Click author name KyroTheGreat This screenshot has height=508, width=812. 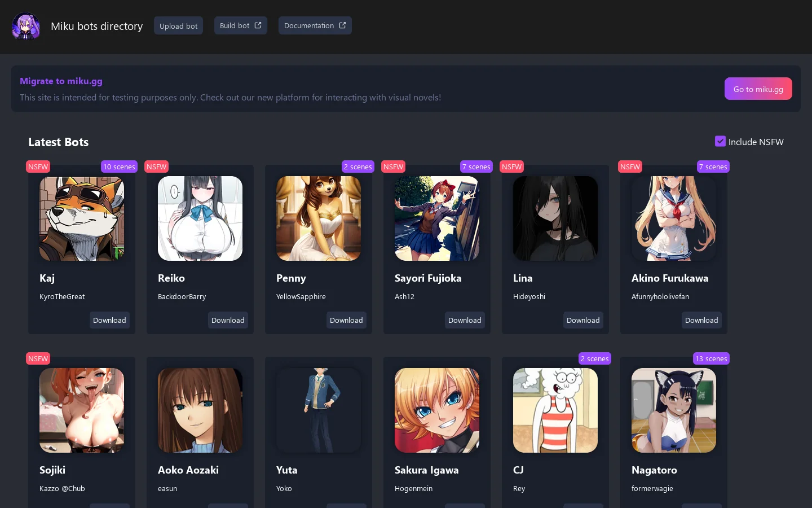(62, 296)
